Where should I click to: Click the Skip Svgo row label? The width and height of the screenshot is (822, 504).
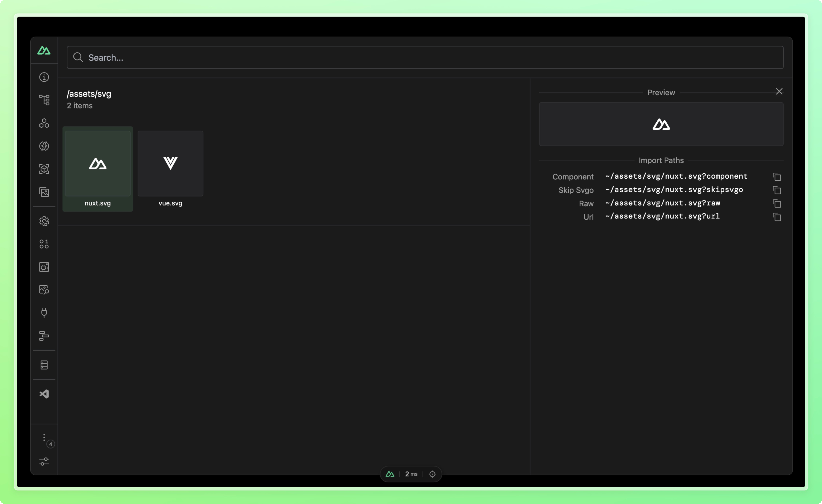(x=576, y=190)
